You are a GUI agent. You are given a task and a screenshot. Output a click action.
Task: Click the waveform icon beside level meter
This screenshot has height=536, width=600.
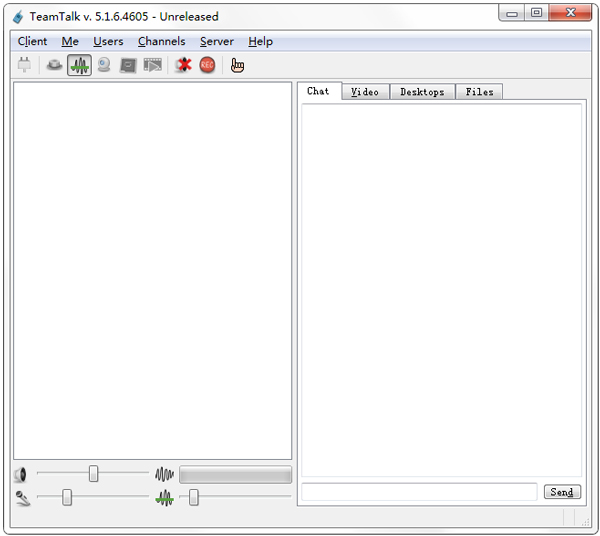click(x=165, y=474)
